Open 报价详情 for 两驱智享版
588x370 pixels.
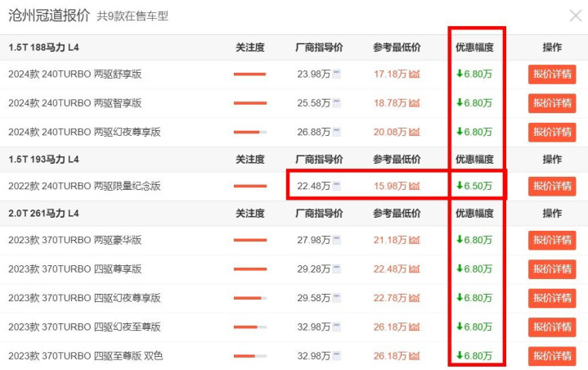[552, 103]
